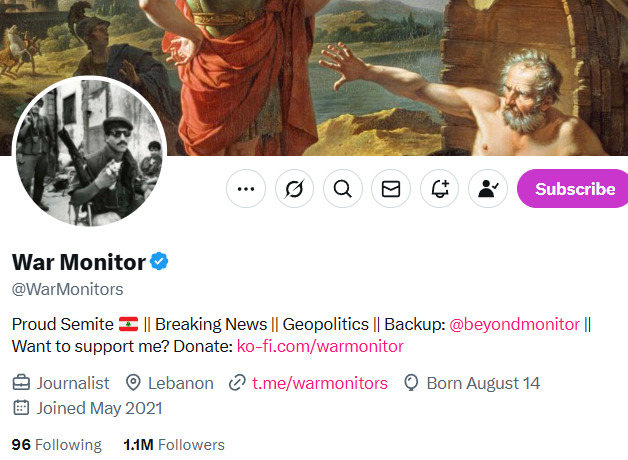Click the Grok circular slash icon
The width and height of the screenshot is (628, 460).
294,188
